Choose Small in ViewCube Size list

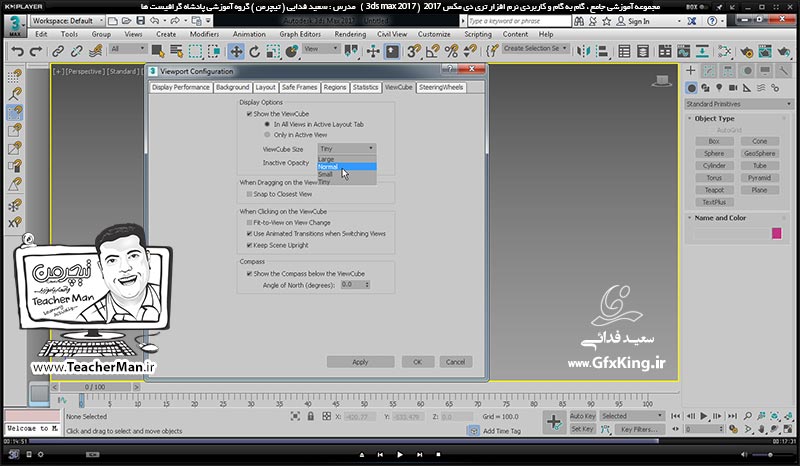347,174
